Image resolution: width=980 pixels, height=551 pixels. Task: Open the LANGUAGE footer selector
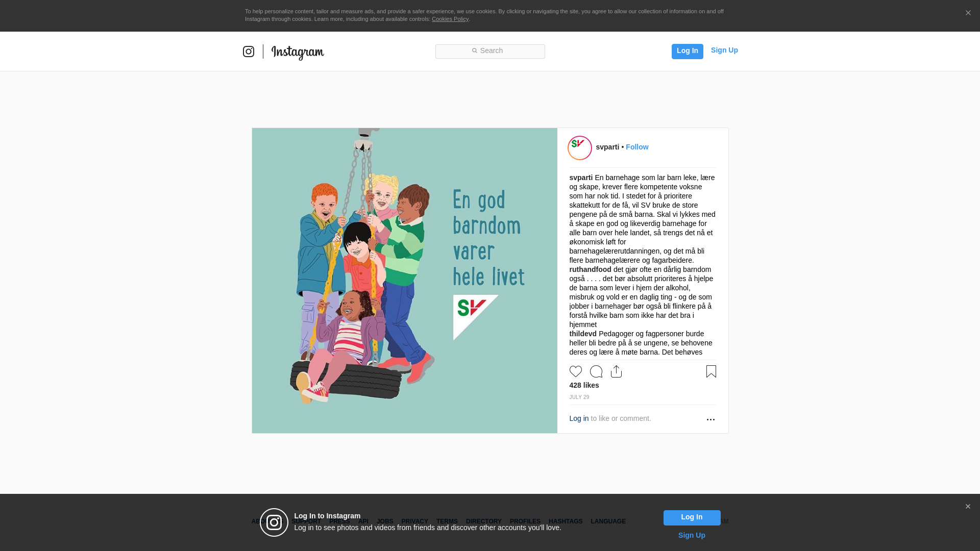pos(608,521)
